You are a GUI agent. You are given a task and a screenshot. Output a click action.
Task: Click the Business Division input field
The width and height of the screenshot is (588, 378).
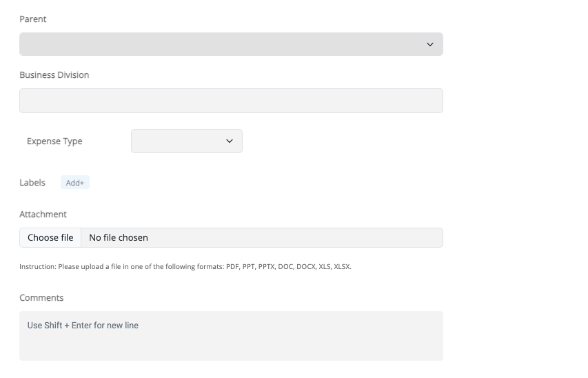point(231,101)
